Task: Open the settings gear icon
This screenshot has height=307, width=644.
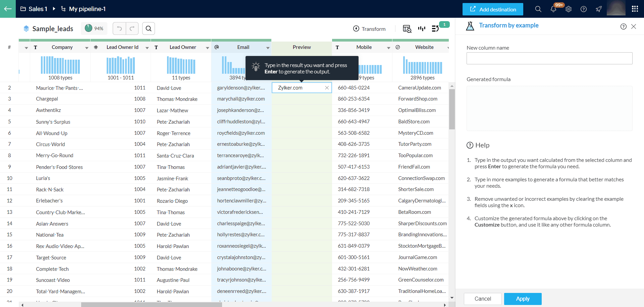Action: 569,9
